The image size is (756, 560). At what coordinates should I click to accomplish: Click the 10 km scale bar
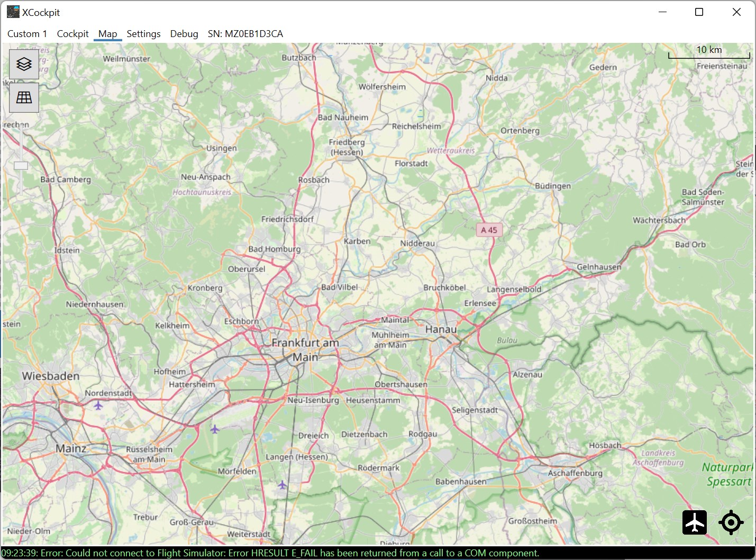coord(709,52)
